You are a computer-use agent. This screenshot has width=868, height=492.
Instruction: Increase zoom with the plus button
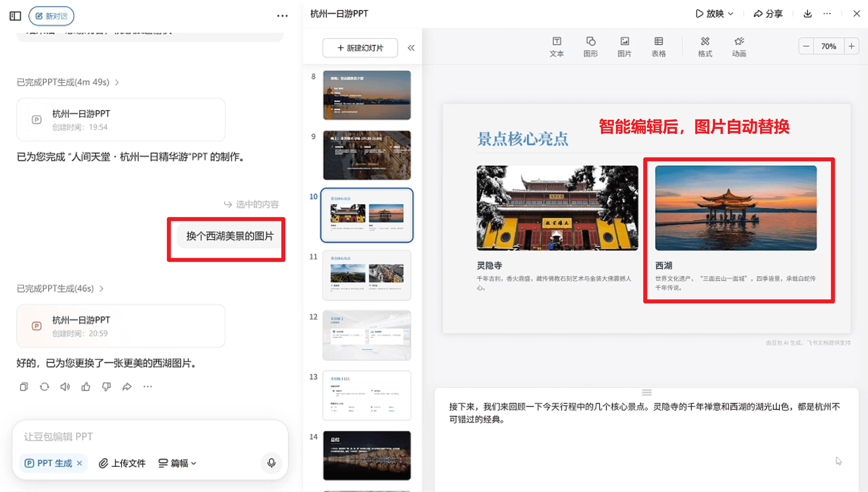851,46
